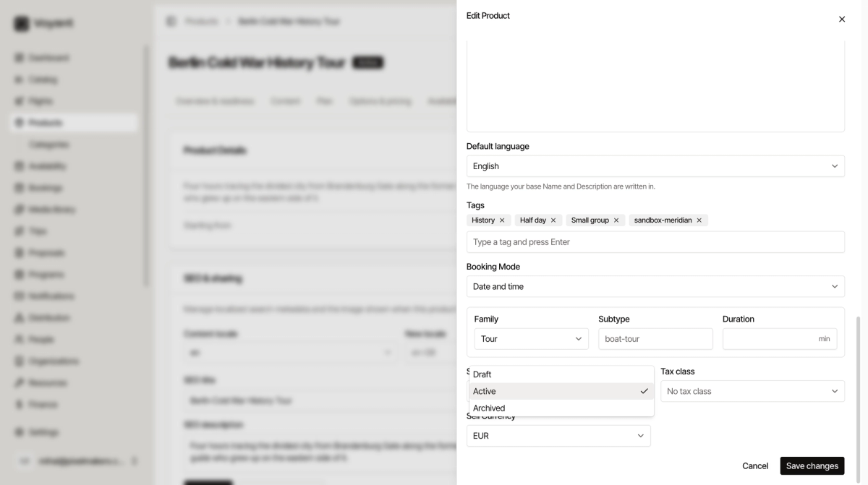Click the History tag label
The height and width of the screenshot is (485, 868).
(483, 220)
